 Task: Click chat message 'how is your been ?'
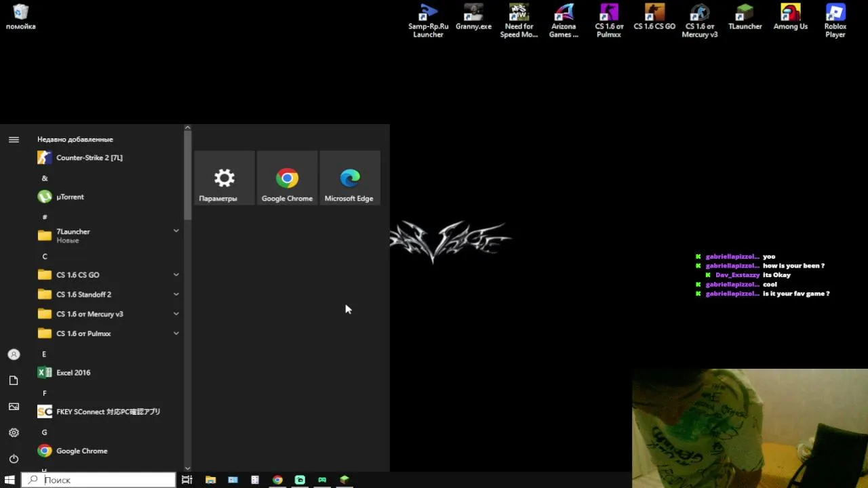pyautogui.click(x=793, y=266)
